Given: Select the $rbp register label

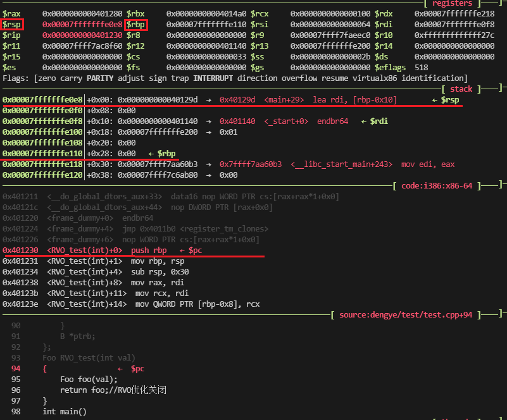Looking at the screenshot, I should [135, 25].
